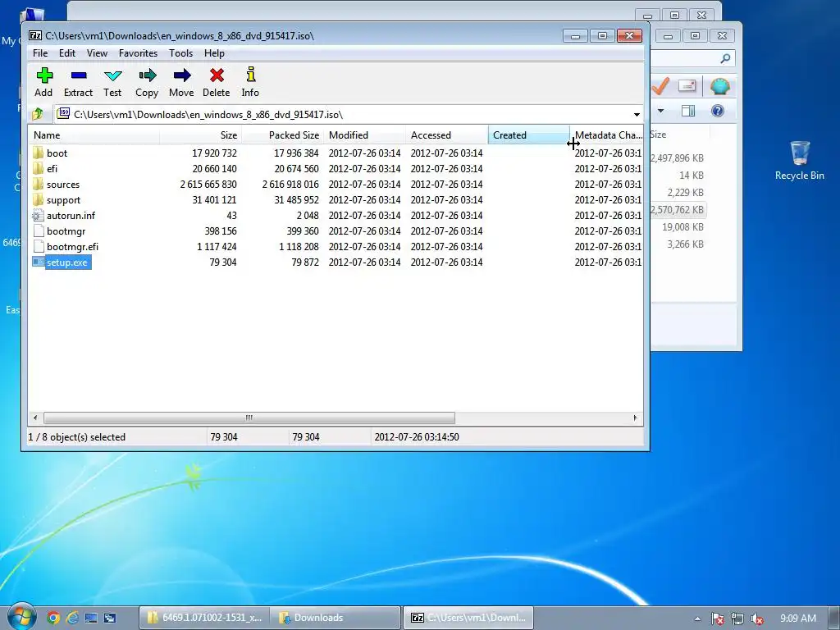The width and height of the screenshot is (840, 630).
Task: Click the bootmgr.efi size 1 117 424
Action: coord(217,247)
